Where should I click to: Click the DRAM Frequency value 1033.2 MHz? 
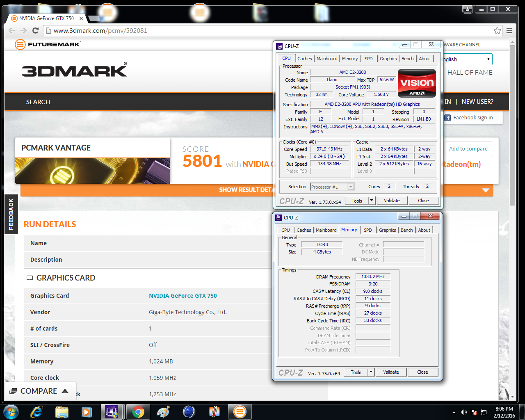(373, 277)
